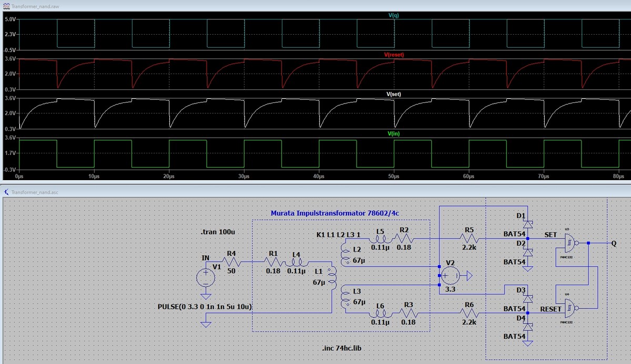Select the red V(reset) trace label
The height and width of the screenshot is (364, 631).
pyautogui.click(x=394, y=55)
